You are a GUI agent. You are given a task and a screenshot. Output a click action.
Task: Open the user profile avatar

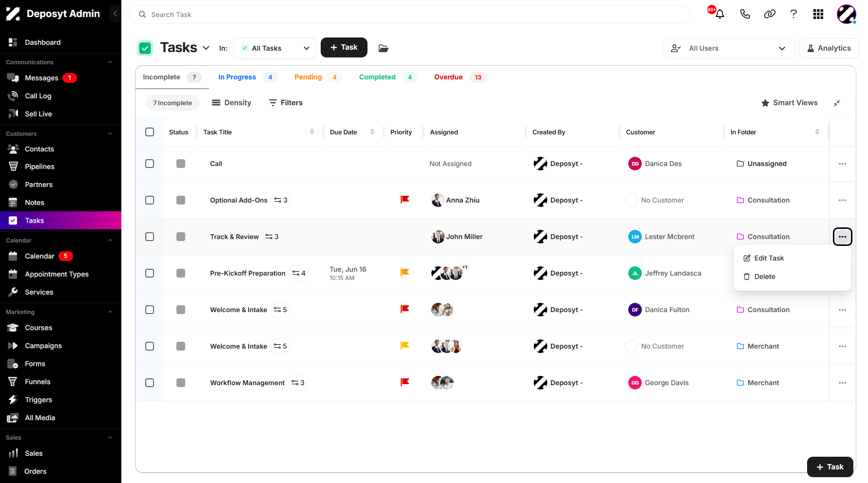pos(847,14)
